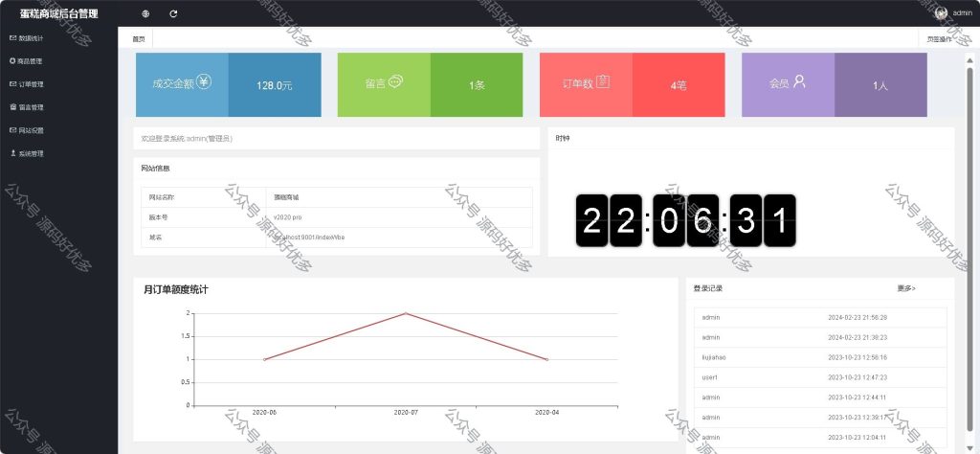Click the globe icon in top bar
This screenshot has width=980, height=454.
tap(145, 13)
